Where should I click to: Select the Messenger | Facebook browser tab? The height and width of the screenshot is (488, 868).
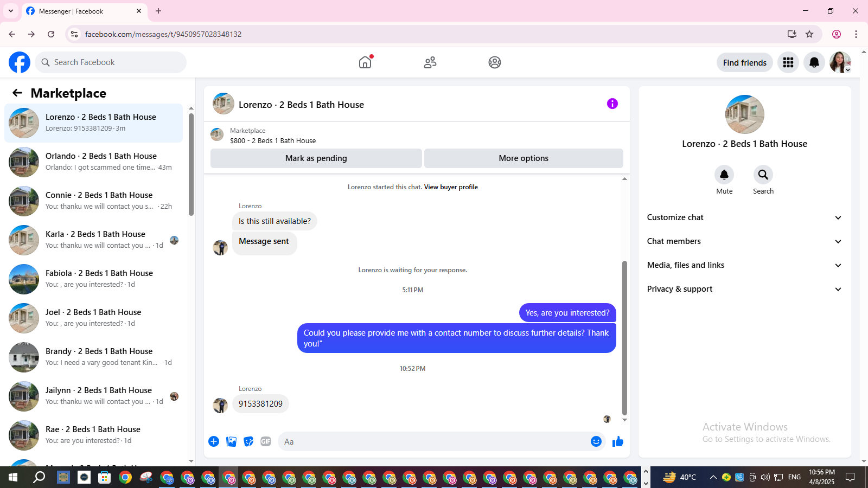pyautogui.click(x=84, y=11)
